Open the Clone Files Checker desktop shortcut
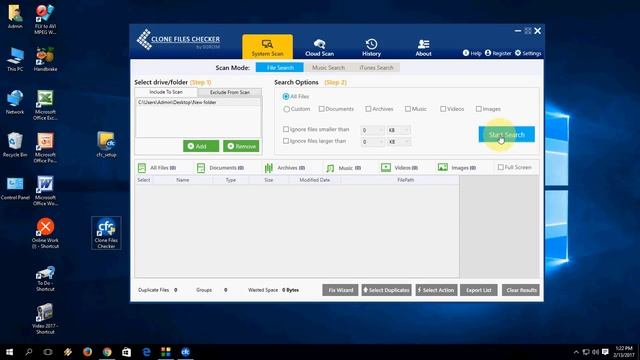The height and width of the screenshot is (360, 640). 106,233
